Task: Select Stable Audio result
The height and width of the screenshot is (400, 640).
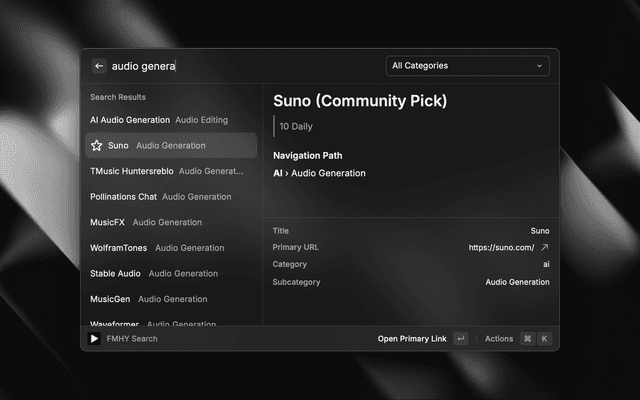Action: [171, 273]
